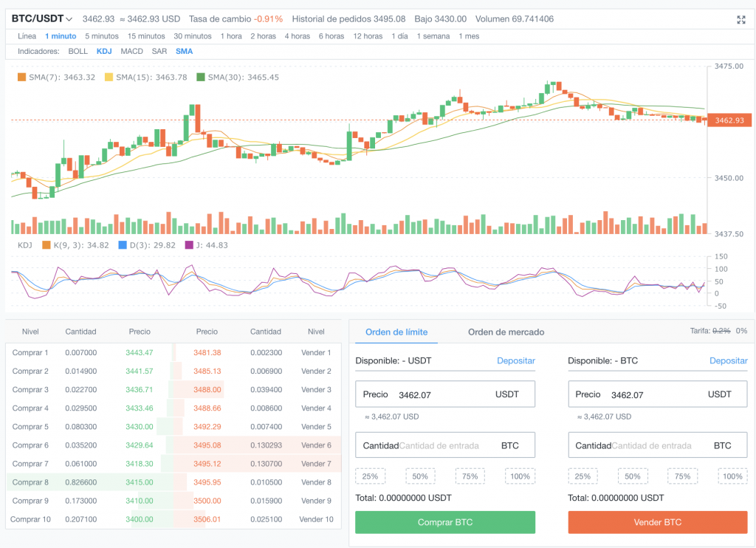Image resolution: width=756 pixels, height=548 pixels.
Task: Select Vender 1 price 3481.38
Action: (x=207, y=352)
